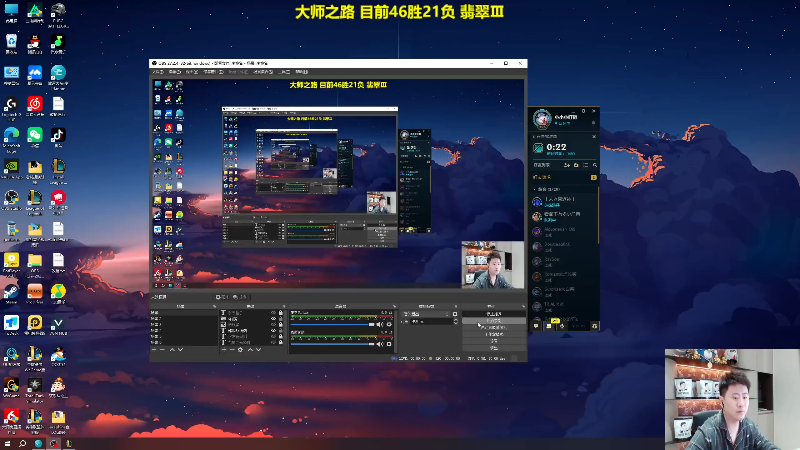Click the OBS Settings button in controls

(494, 341)
